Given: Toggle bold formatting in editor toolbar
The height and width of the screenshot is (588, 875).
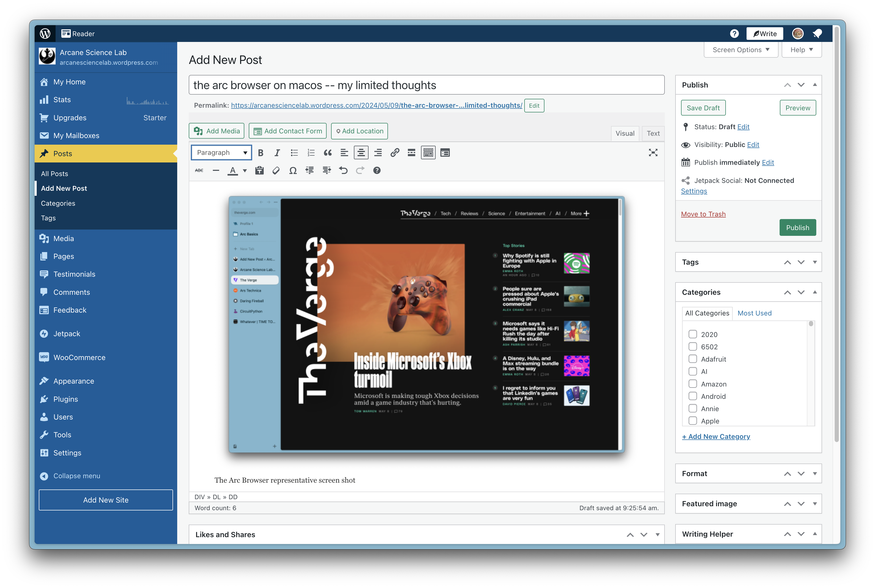Looking at the screenshot, I should pyautogui.click(x=261, y=153).
